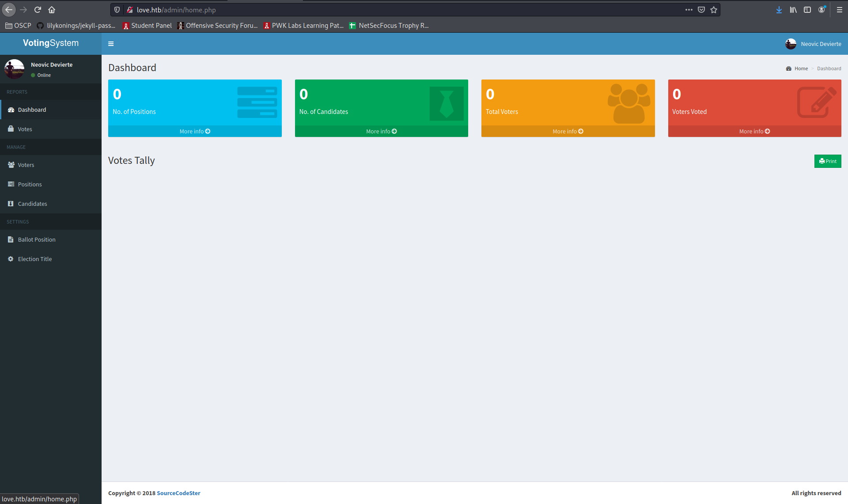
Task: Click the Ballot Position file icon
Action: pyautogui.click(x=11, y=239)
